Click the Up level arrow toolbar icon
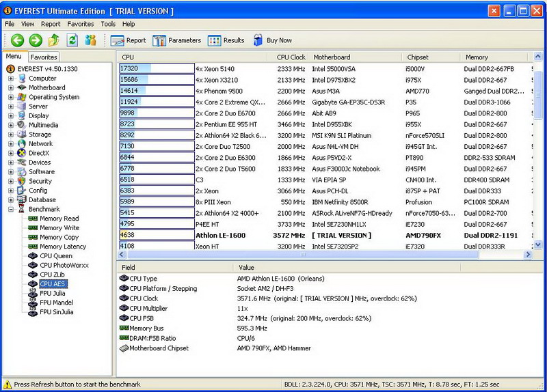547x392 pixels. [54, 40]
